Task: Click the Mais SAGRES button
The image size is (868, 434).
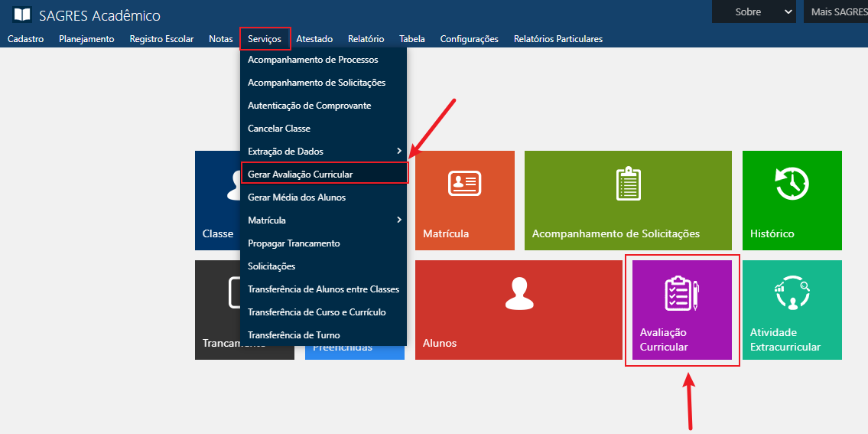Action: (837, 11)
